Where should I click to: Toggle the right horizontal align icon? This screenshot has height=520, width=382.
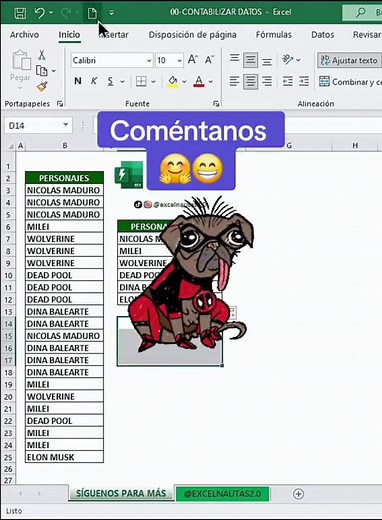(267, 81)
